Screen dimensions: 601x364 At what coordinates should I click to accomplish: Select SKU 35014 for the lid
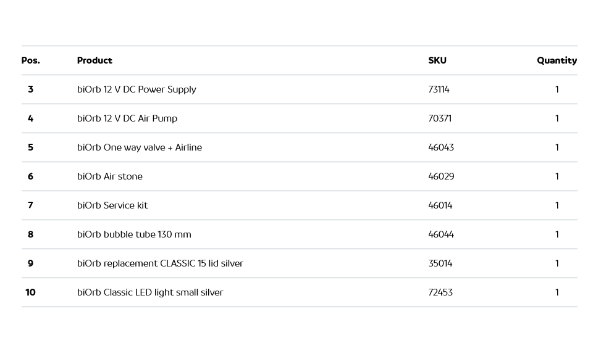(440, 263)
